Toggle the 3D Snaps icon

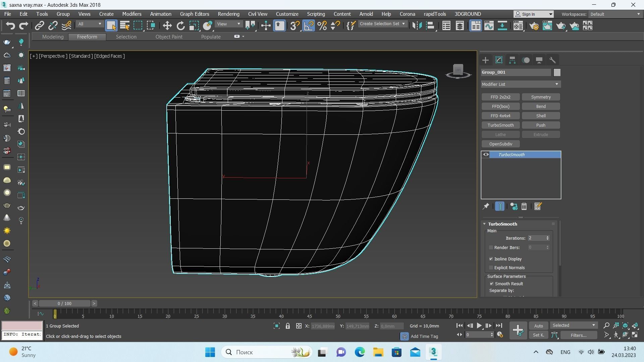click(x=295, y=26)
